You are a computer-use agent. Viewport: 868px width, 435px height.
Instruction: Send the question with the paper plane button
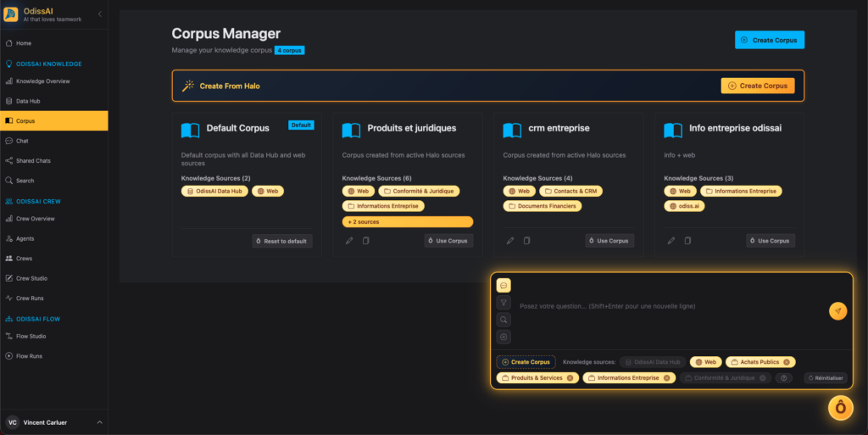point(837,311)
